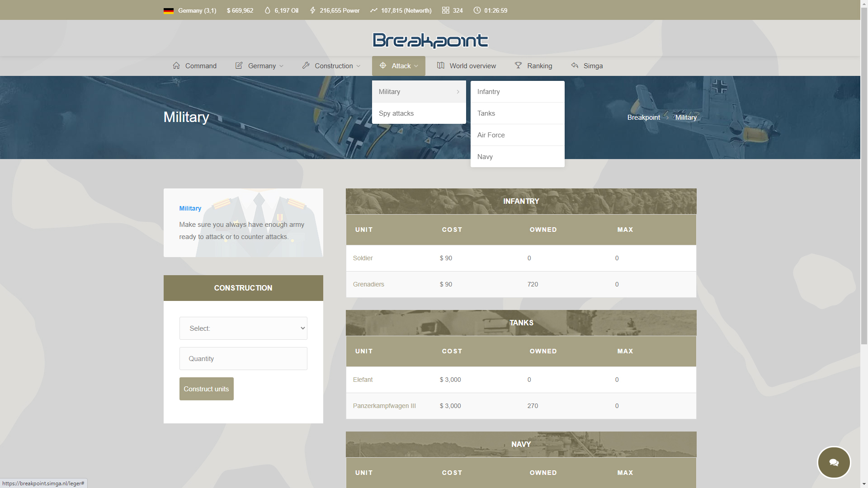This screenshot has height=488, width=868.
Task: Click the chat bubble icon
Action: click(x=834, y=462)
